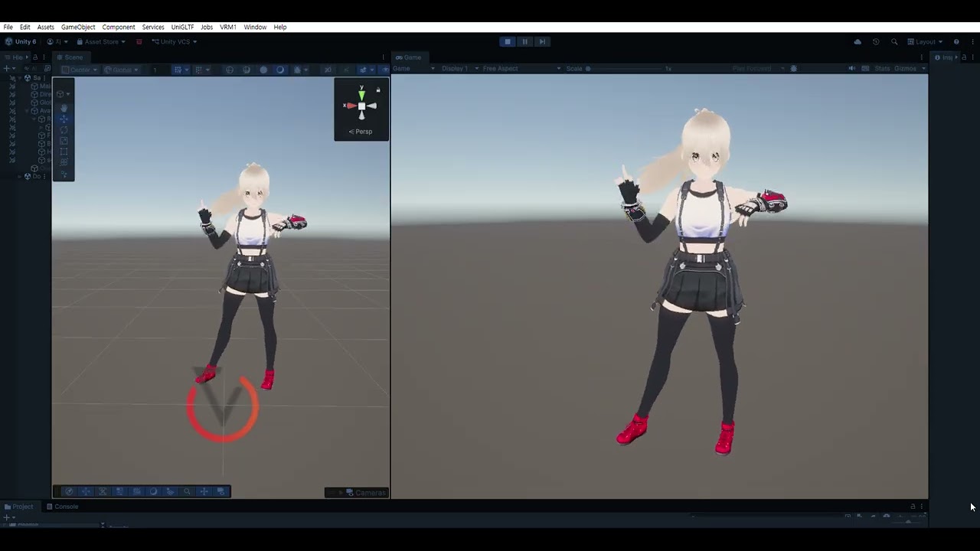Open the UniGLTF menu
Viewport: 980px width, 551px height.
point(182,27)
